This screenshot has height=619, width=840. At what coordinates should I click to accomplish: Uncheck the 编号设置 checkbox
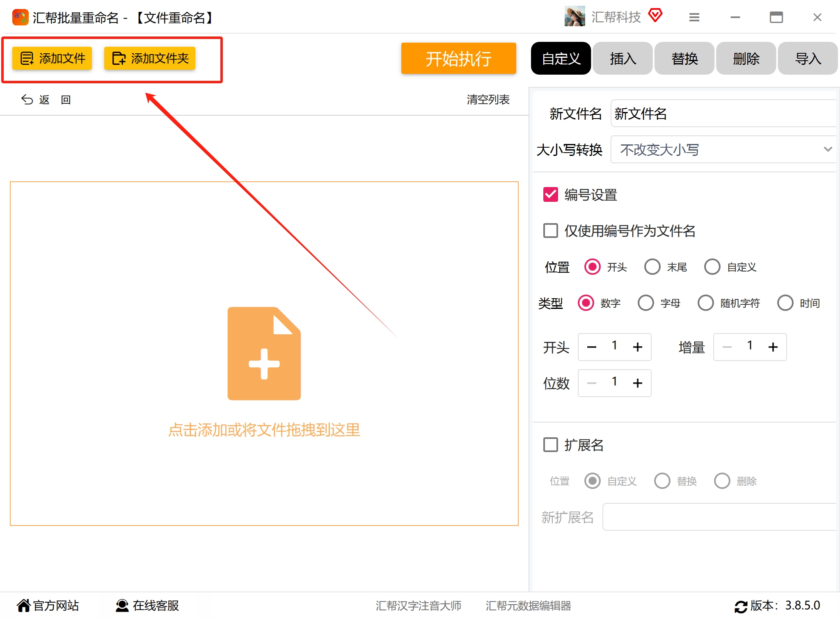(550, 194)
